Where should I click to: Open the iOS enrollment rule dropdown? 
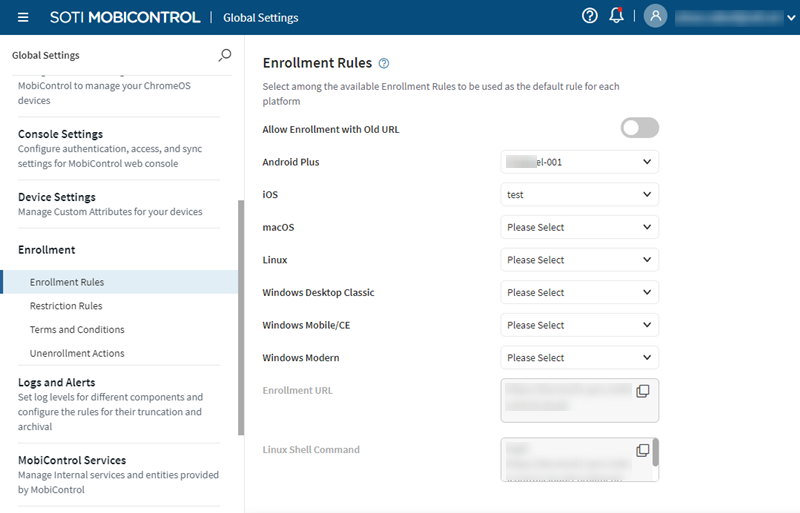(x=579, y=195)
